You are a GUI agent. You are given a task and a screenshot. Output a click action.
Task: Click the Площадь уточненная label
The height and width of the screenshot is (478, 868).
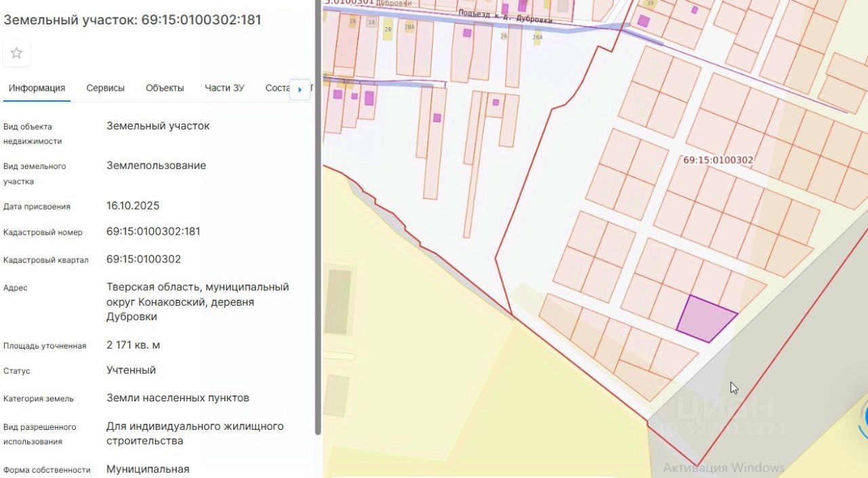click(45, 346)
